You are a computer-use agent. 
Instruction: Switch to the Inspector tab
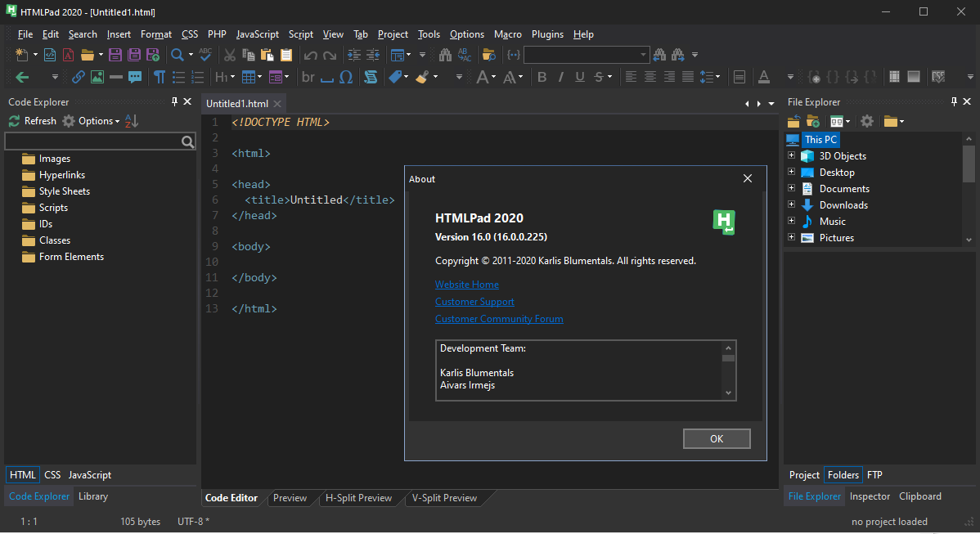click(x=870, y=496)
